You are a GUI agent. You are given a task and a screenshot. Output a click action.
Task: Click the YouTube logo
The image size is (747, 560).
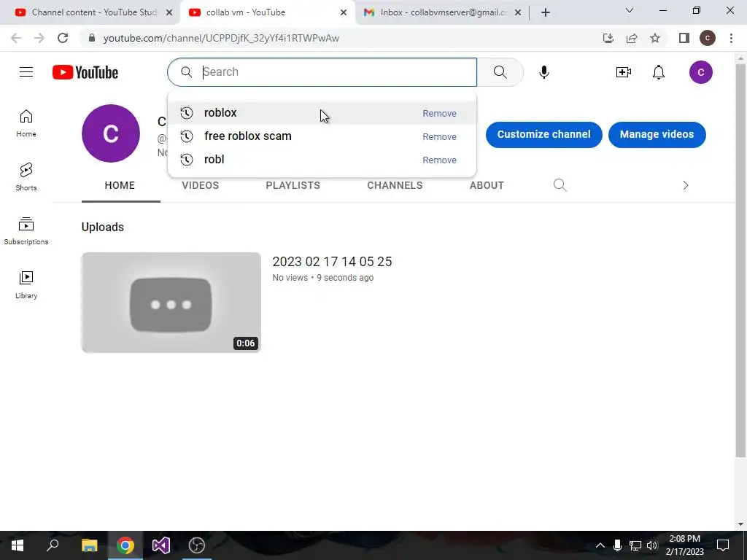pos(85,72)
